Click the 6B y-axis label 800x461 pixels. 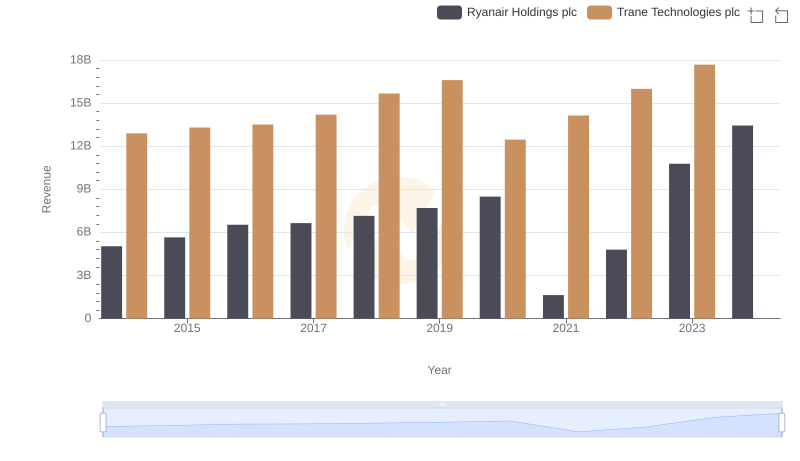click(x=84, y=232)
